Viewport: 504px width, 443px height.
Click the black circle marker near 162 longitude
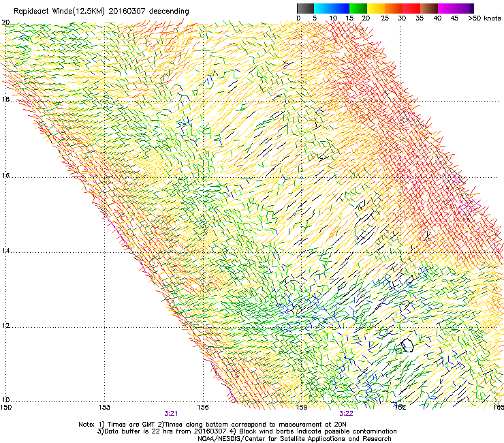(x=407, y=345)
